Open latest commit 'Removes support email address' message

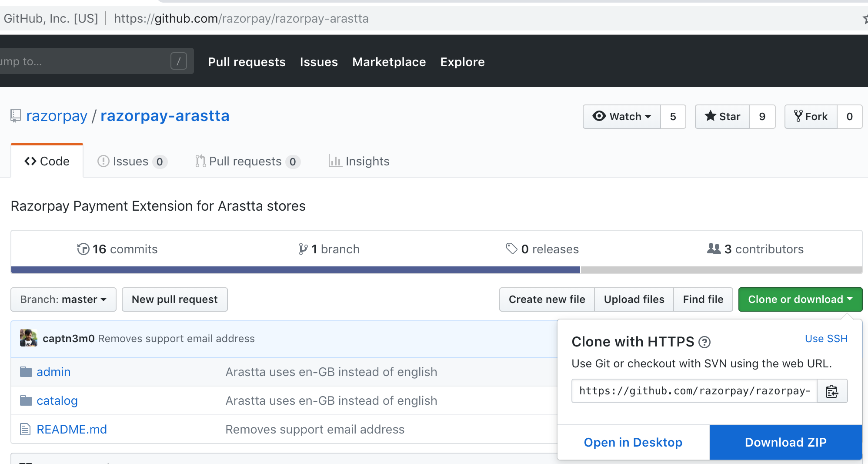(x=177, y=339)
